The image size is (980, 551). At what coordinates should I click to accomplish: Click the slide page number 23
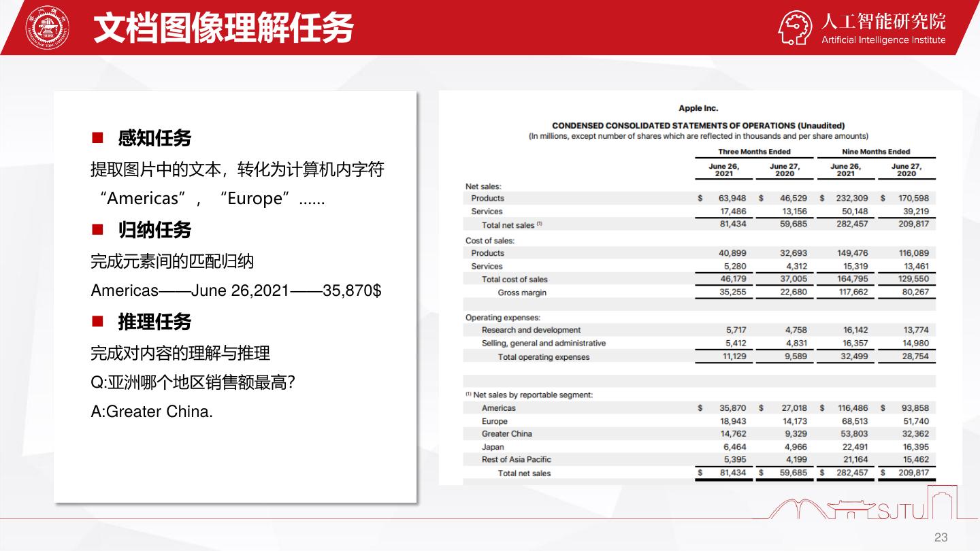coord(941,537)
